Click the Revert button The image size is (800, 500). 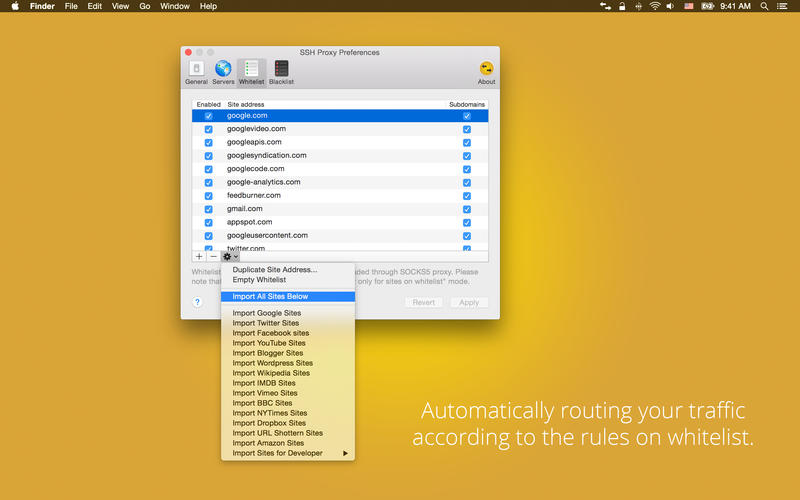pos(423,302)
